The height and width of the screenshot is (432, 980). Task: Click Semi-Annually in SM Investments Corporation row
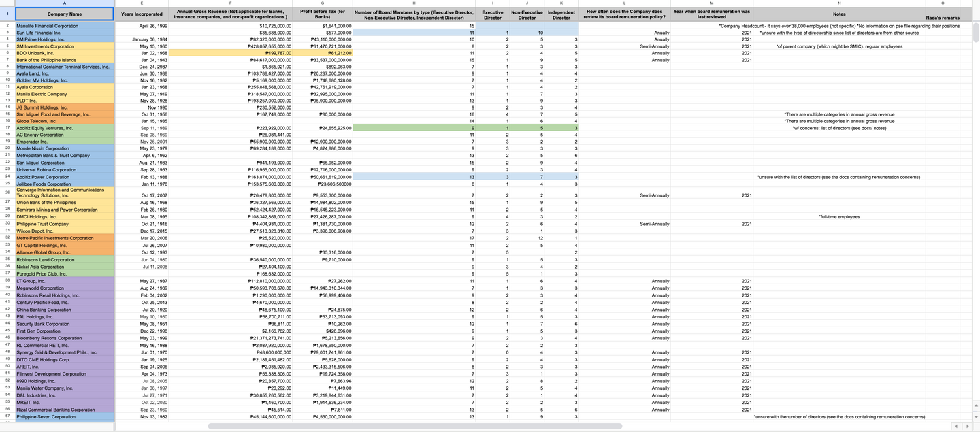[624, 46]
